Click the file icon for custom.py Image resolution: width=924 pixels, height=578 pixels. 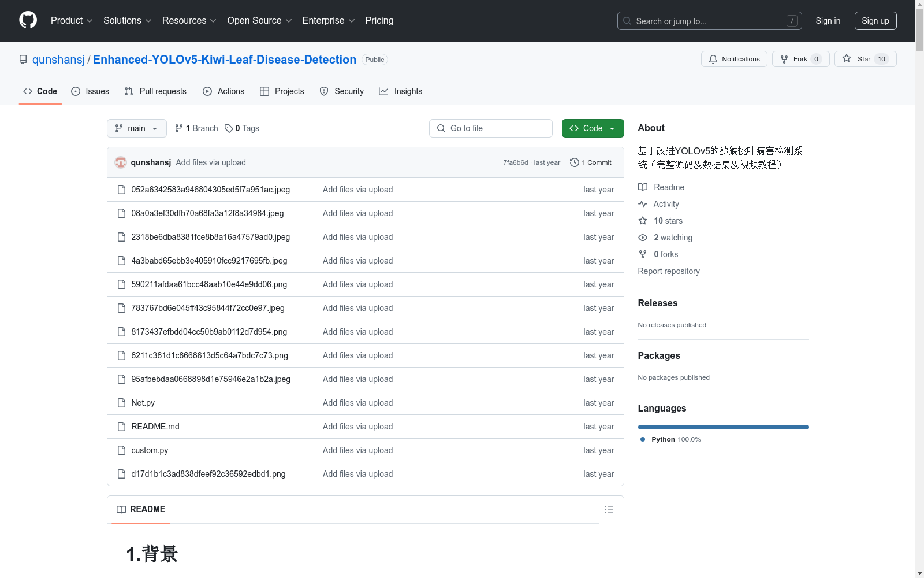[121, 450]
